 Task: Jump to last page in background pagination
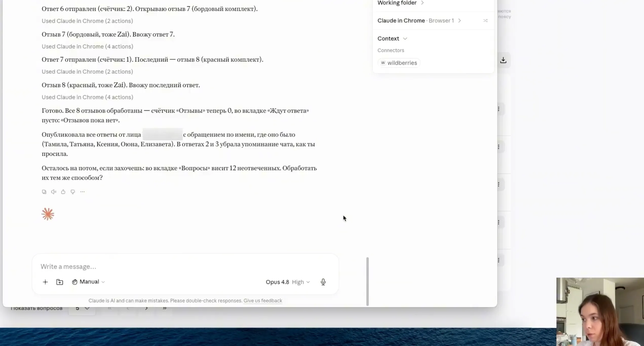[165, 308]
